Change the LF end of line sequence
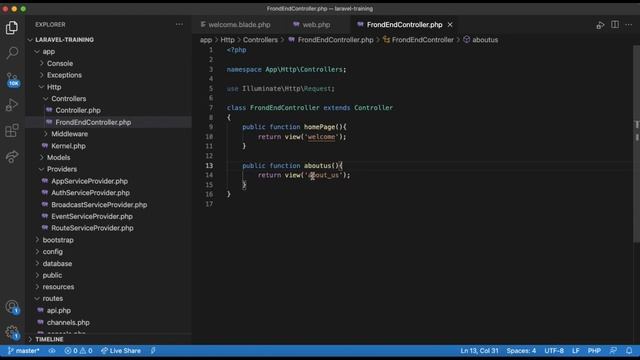The image size is (640, 360). point(576,351)
